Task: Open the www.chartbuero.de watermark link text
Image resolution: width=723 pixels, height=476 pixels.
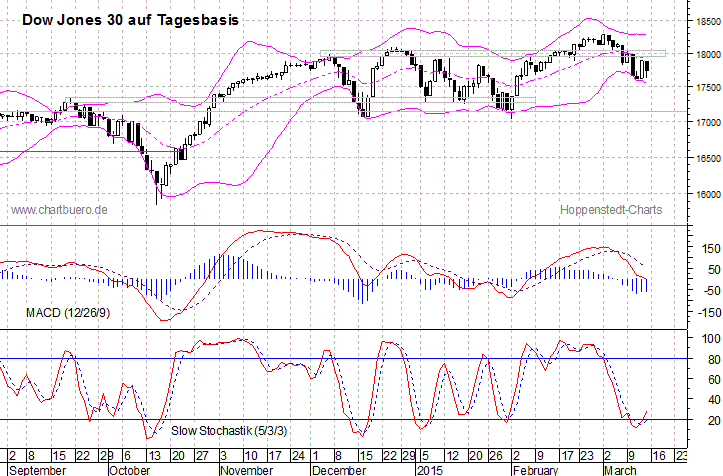Action: (x=59, y=210)
